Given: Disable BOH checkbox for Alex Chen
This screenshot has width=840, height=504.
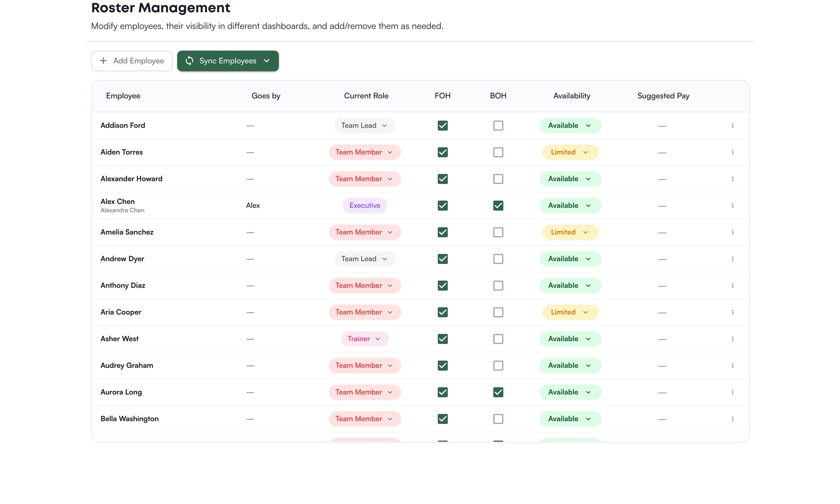Looking at the screenshot, I should pyautogui.click(x=498, y=205).
